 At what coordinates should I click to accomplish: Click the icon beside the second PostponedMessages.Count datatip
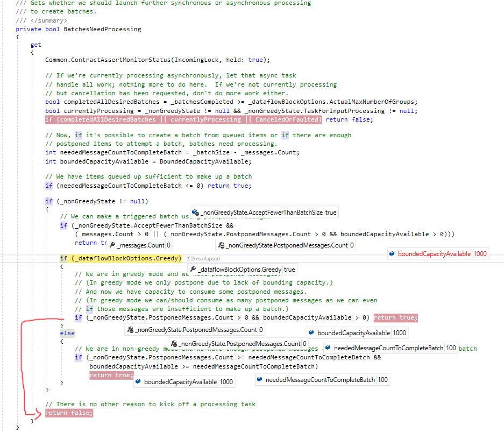coord(175,343)
